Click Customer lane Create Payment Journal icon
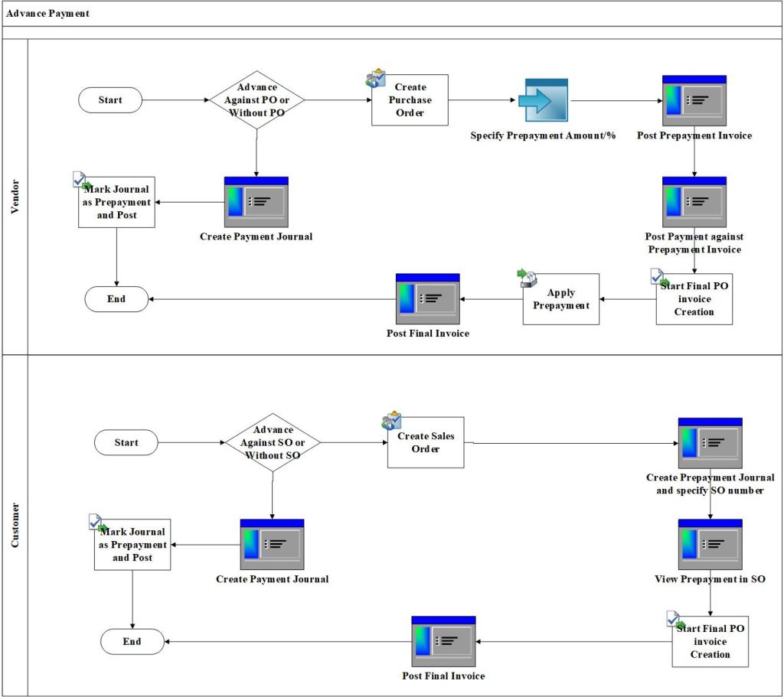Screen dimensions: 784x697 coord(272,544)
